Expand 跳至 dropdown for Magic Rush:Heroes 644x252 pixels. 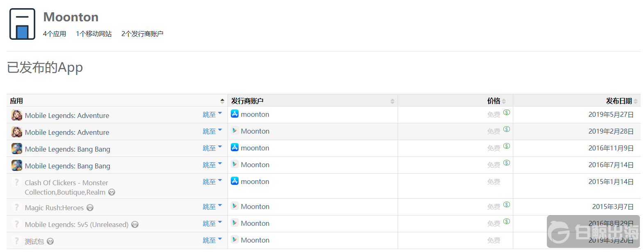(212, 207)
